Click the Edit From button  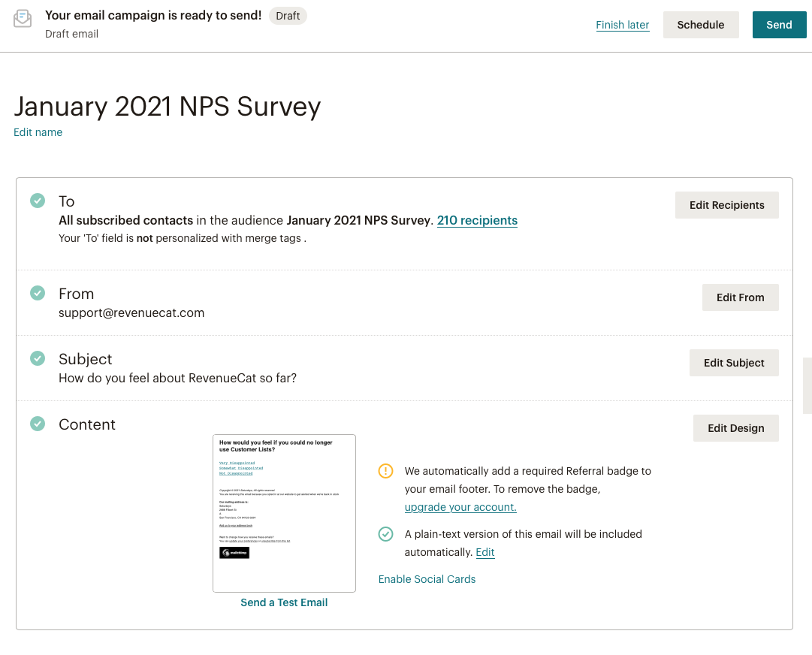coord(740,297)
